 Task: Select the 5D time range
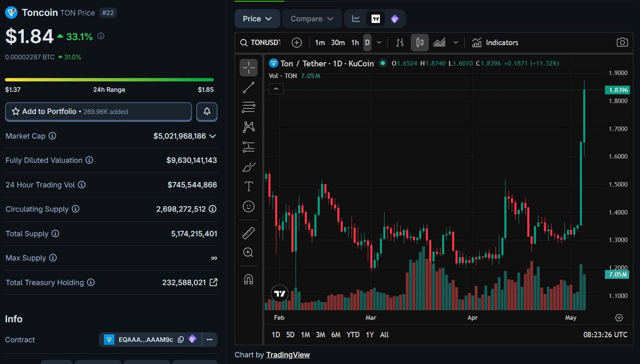coord(291,335)
